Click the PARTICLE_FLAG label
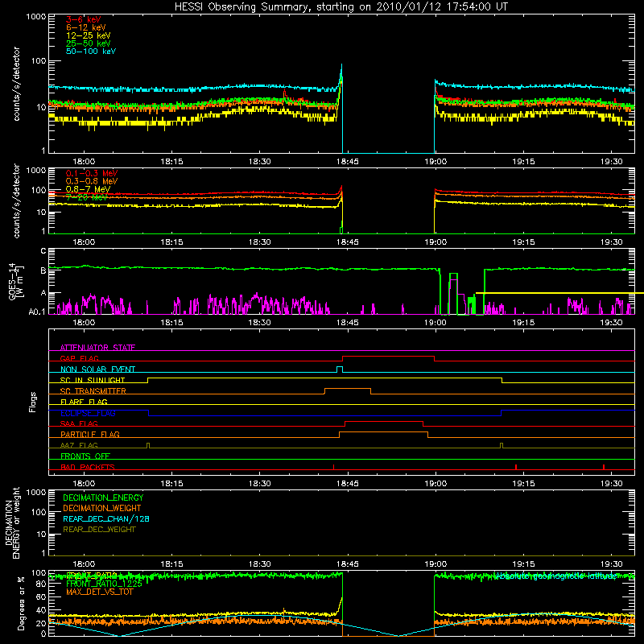 coord(90,434)
